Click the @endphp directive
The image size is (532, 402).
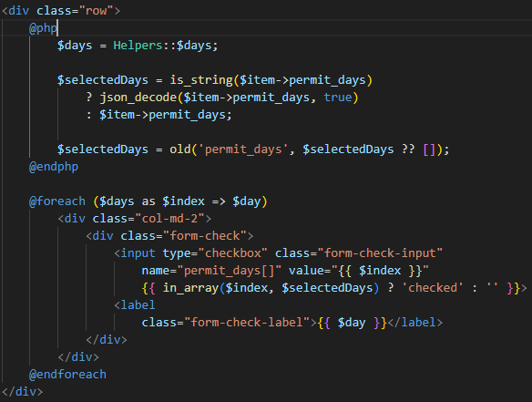(54, 167)
